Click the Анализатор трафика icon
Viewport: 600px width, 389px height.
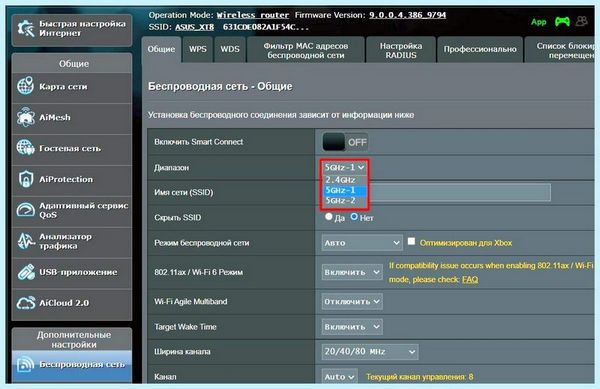click(25, 241)
